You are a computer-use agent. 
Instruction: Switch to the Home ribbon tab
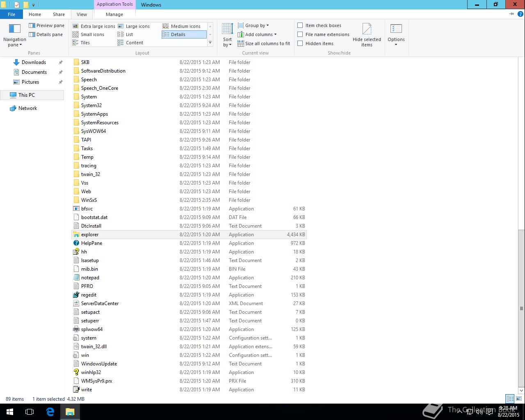35,14
